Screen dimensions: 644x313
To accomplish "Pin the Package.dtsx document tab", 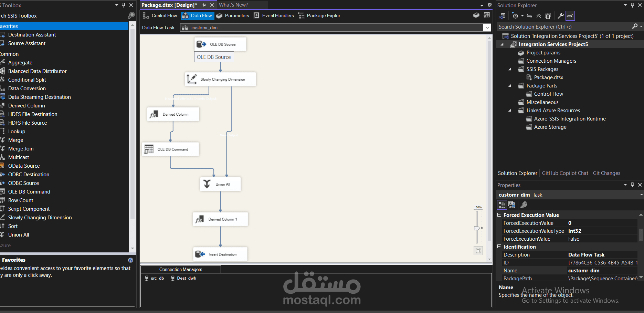I will coord(204,5).
